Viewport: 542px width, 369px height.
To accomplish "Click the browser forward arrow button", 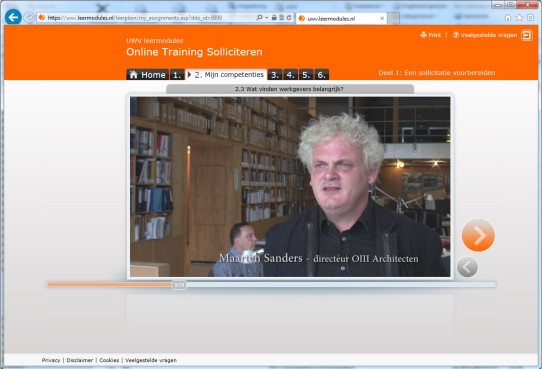I will click(29, 17).
